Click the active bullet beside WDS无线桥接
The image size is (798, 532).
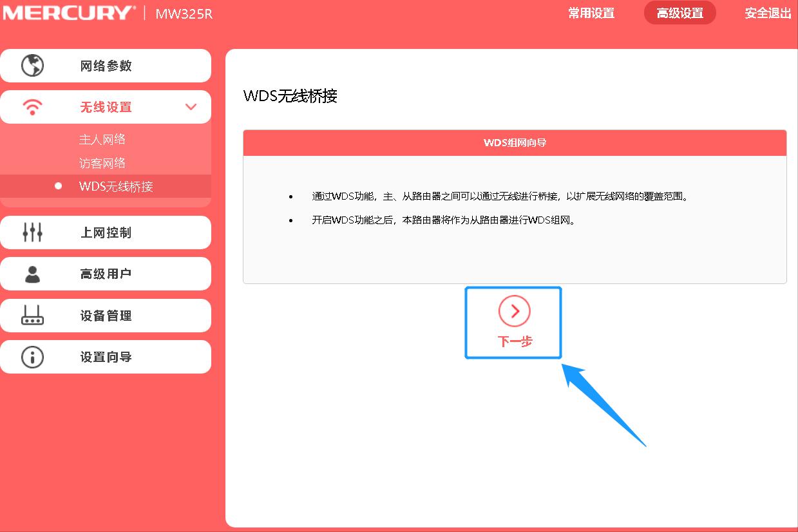[57, 186]
